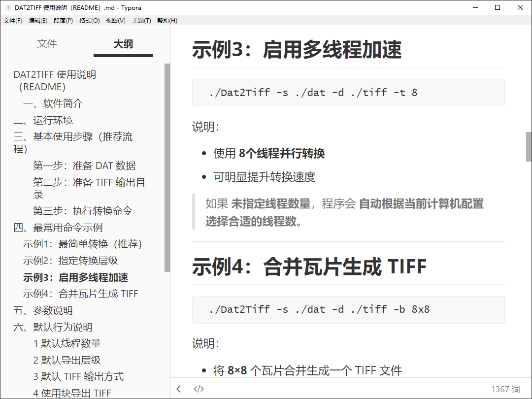
Task: Jump to 一、软件简介 in outline
Action: point(53,103)
